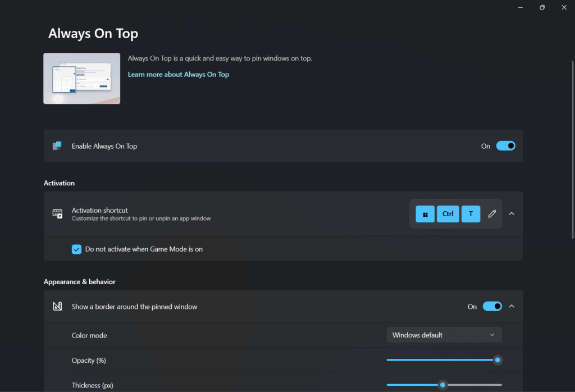The image size is (575, 392).
Task: Click the Thickness slider thumb
Action: 442,385
